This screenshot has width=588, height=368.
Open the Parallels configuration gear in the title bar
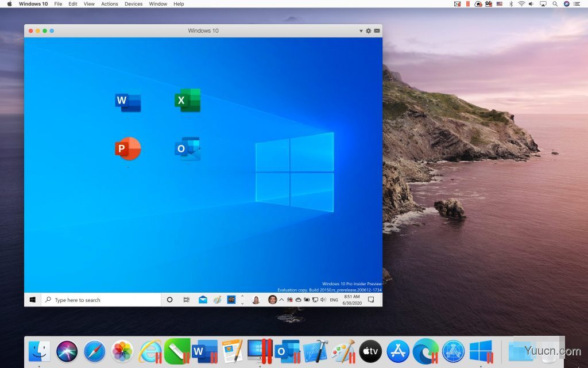pyautogui.click(x=368, y=30)
